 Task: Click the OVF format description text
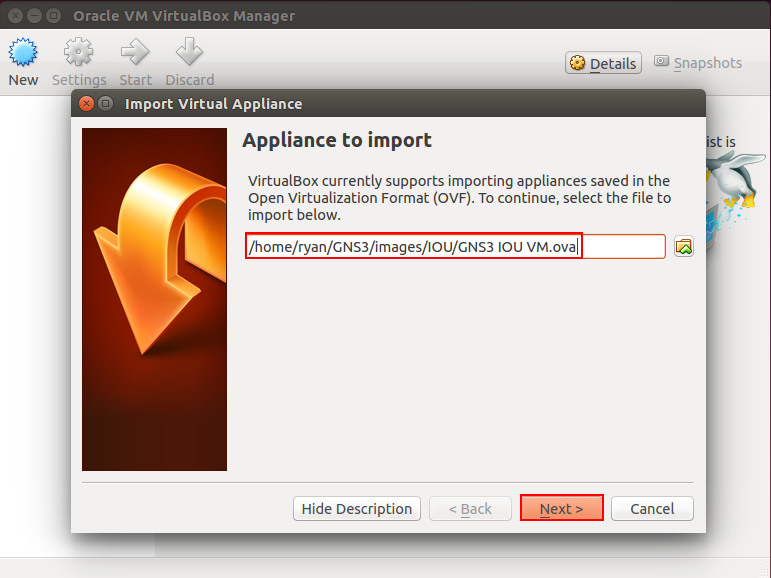tap(459, 198)
